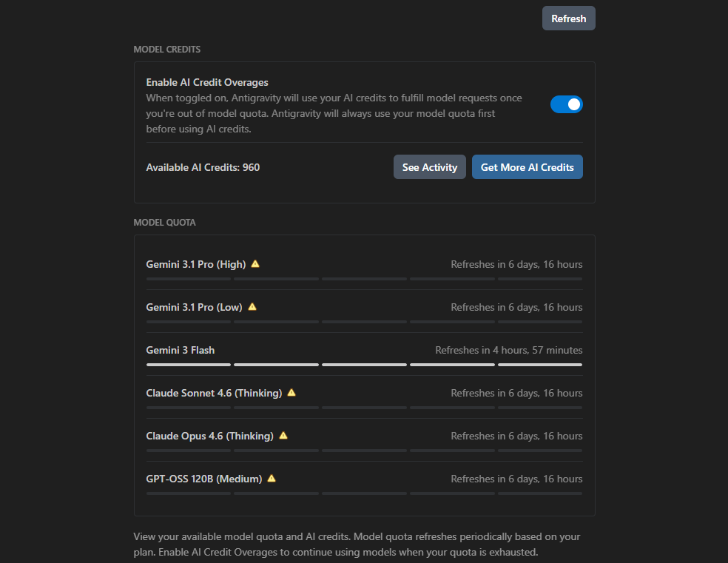Click the Gemini 3 Flash quota progress bar

[364, 365]
